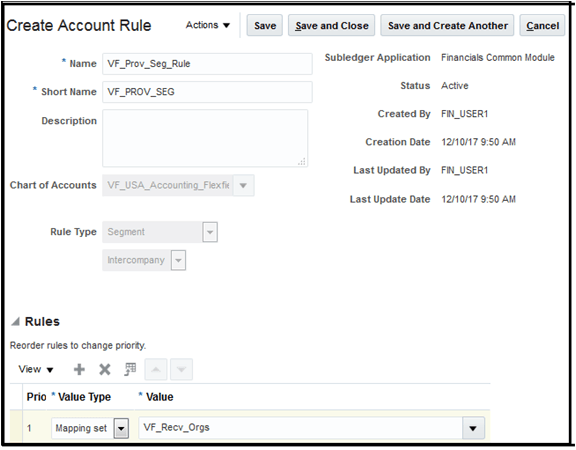Move rule up with the up arrow button
This screenshot has height=450, width=576.
pos(156,369)
